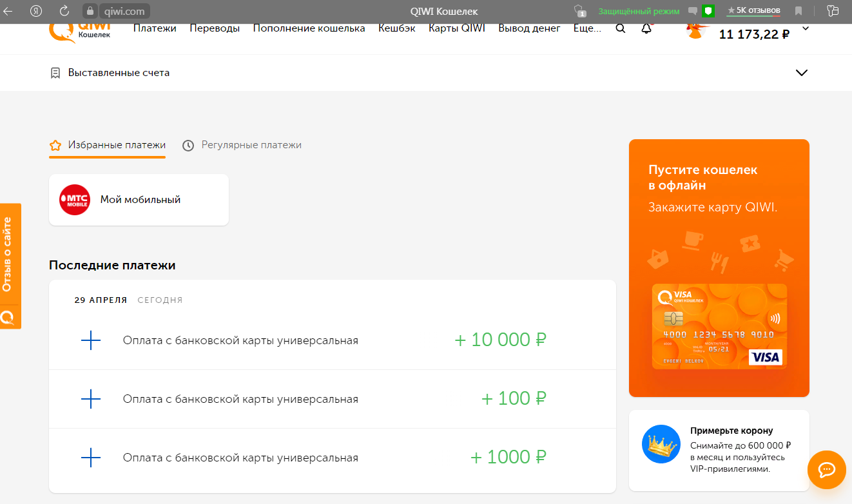Open the account balance dropdown arrow
This screenshot has height=504, width=852.
click(x=806, y=29)
